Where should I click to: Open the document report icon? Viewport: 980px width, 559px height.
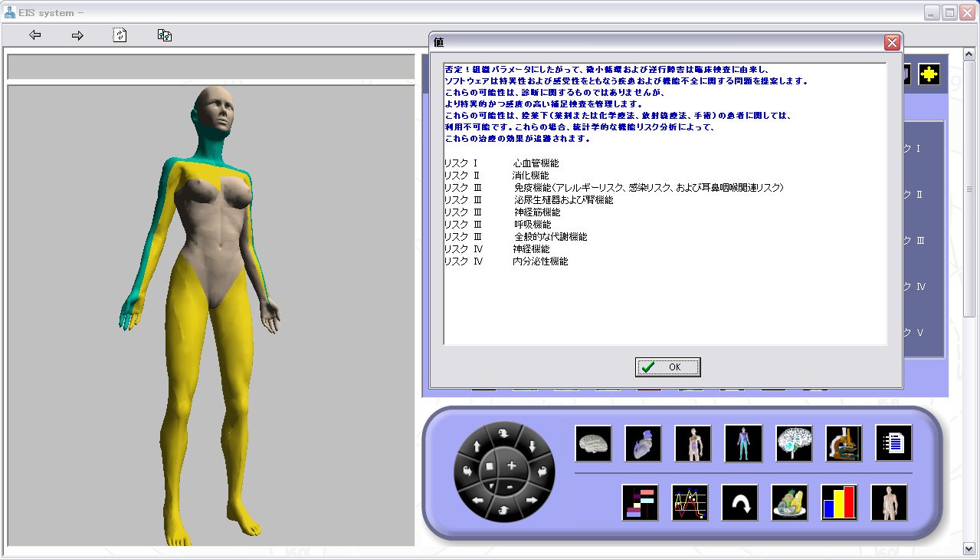(893, 443)
